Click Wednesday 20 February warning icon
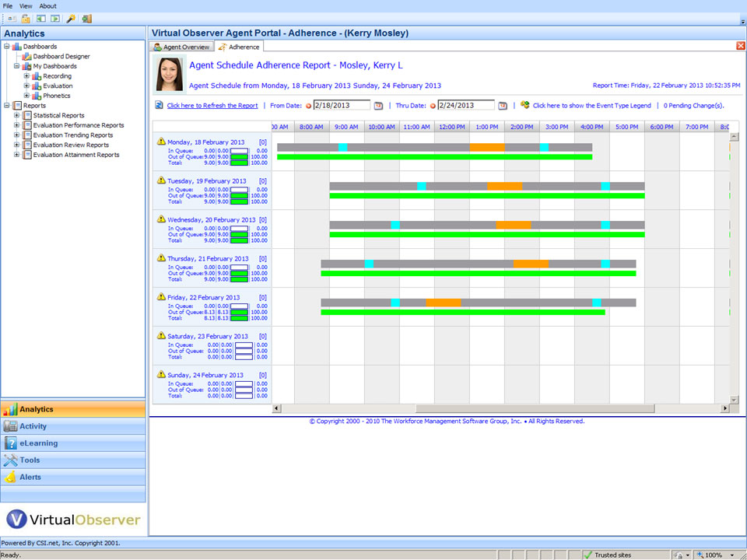This screenshot has height=560, width=747. 162,219
